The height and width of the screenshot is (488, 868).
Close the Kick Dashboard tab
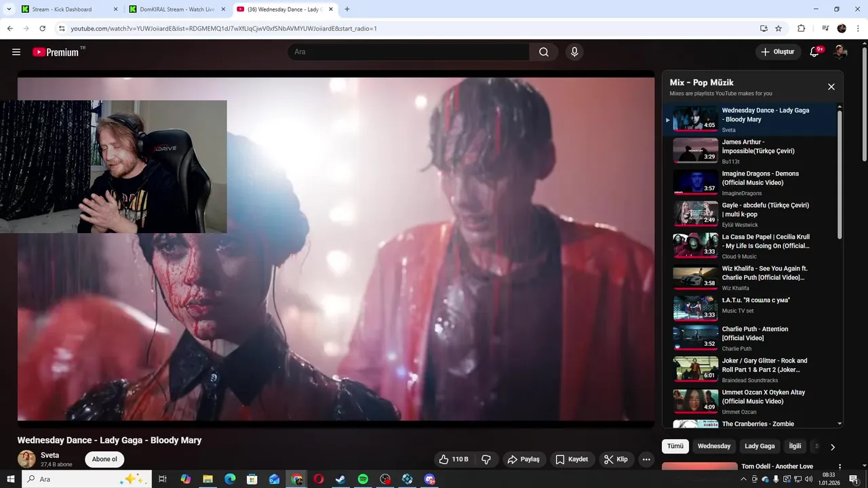click(115, 9)
